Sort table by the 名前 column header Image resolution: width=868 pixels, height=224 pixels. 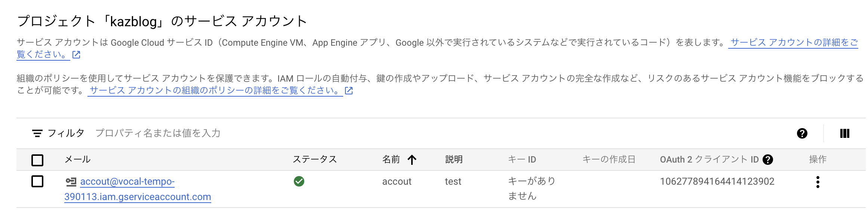click(x=391, y=160)
